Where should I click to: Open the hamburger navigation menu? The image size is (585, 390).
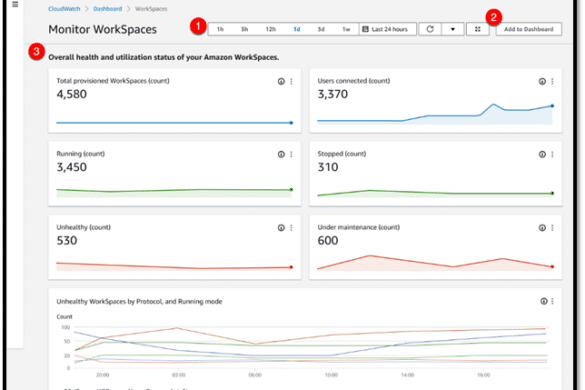[x=15, y=4]
